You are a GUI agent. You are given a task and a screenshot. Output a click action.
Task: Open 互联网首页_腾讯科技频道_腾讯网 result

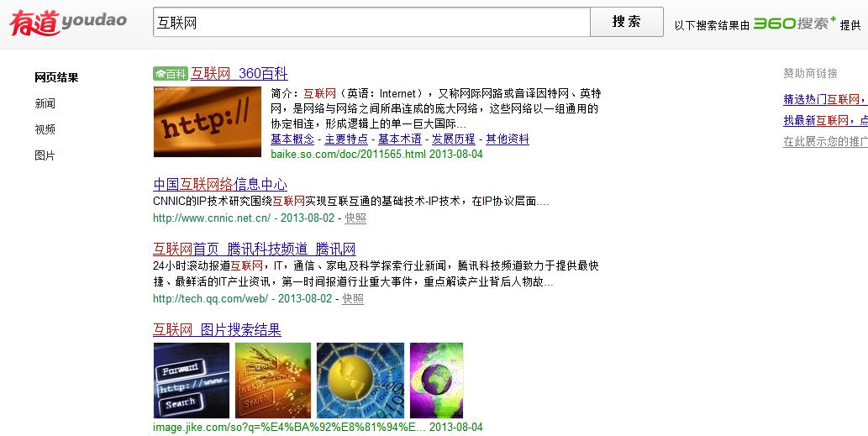pos(254,249)
